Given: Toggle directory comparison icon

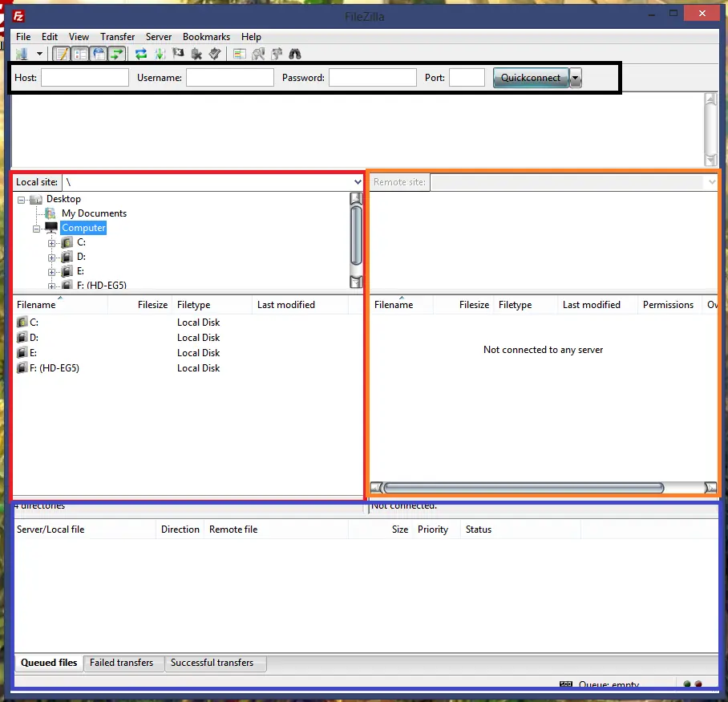Looking at the screenshot, I should (x=258, y=54).
